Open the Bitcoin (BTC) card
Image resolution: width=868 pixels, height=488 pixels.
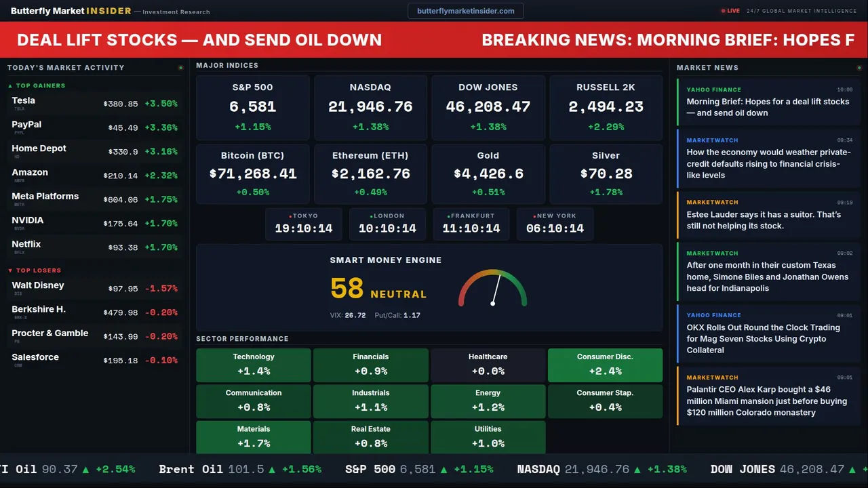pyautogui.click(x=253, y=174)
